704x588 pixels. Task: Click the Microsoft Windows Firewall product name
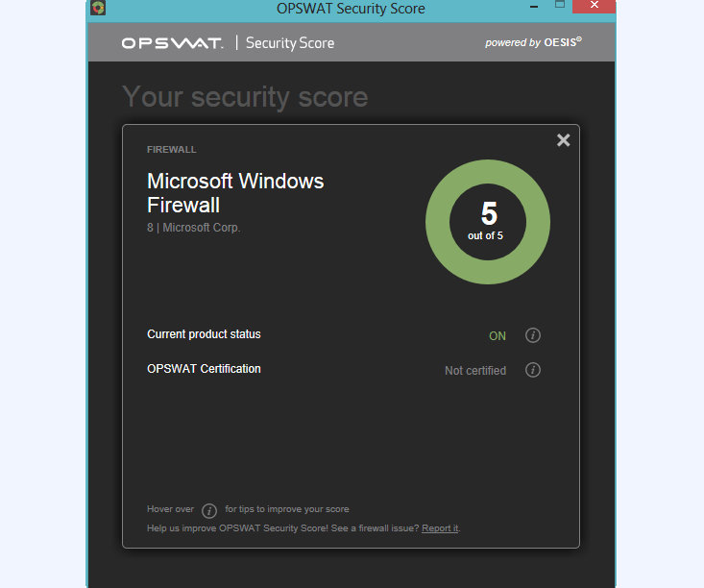[235, 193]
